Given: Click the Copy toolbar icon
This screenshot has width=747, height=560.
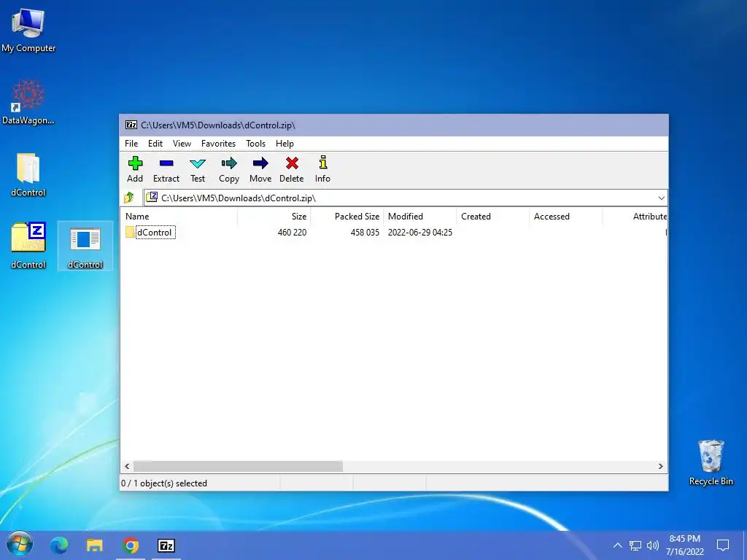Looking at the screenshot, I should click(x=229, y=164).
